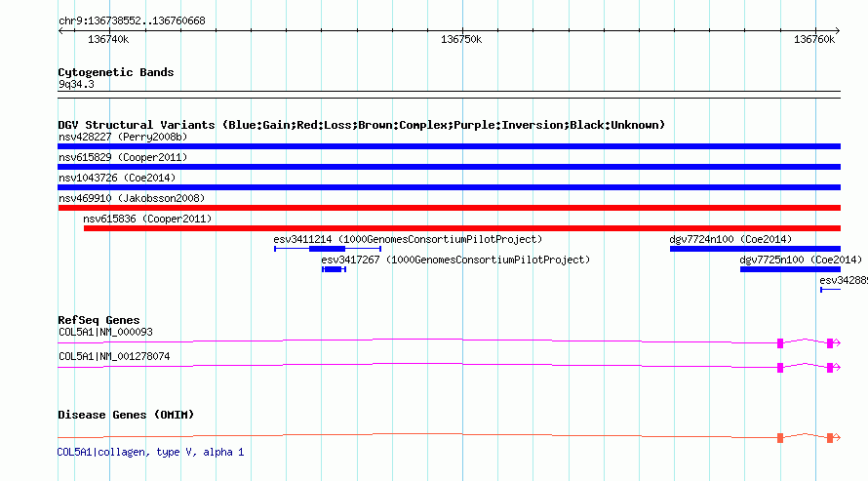This screenshot has width=868, height=481.
Task: Select the nsv615829 (Cooper2011) blue variant bar
Action: tap(449, 167)
